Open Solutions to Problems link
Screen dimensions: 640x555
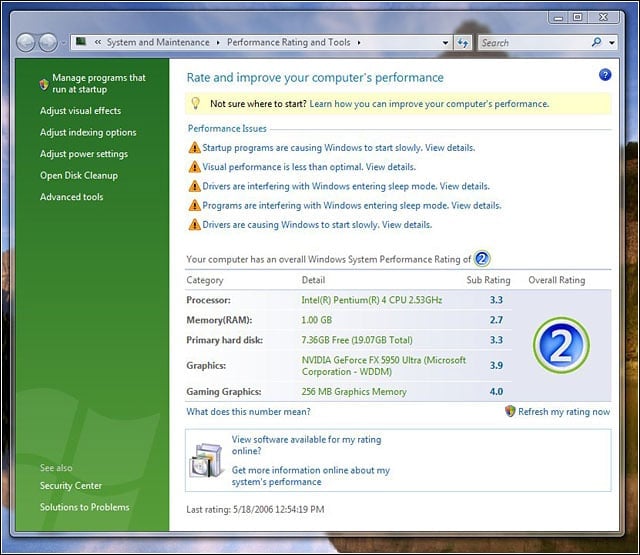(x=84, y=507)
